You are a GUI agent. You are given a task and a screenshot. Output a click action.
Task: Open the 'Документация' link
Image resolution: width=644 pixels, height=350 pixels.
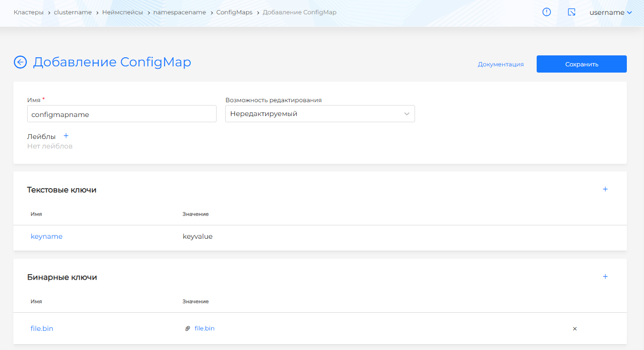[x=500, y=64]
